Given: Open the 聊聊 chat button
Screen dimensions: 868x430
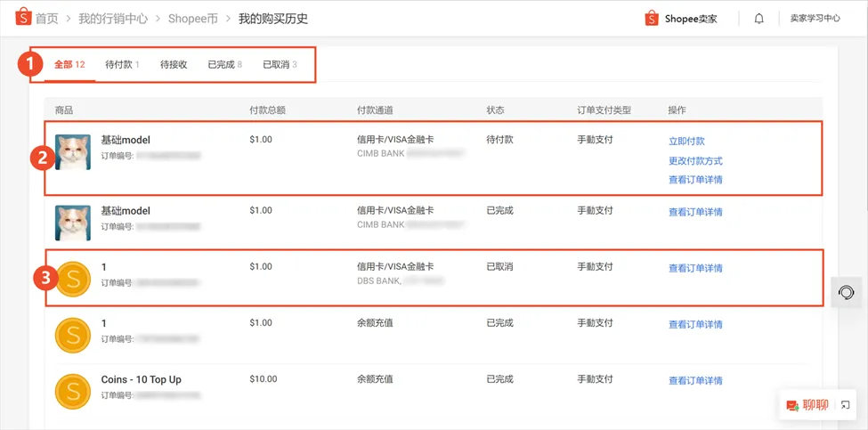Looking at the screenshot, I should tap(807, 405).
